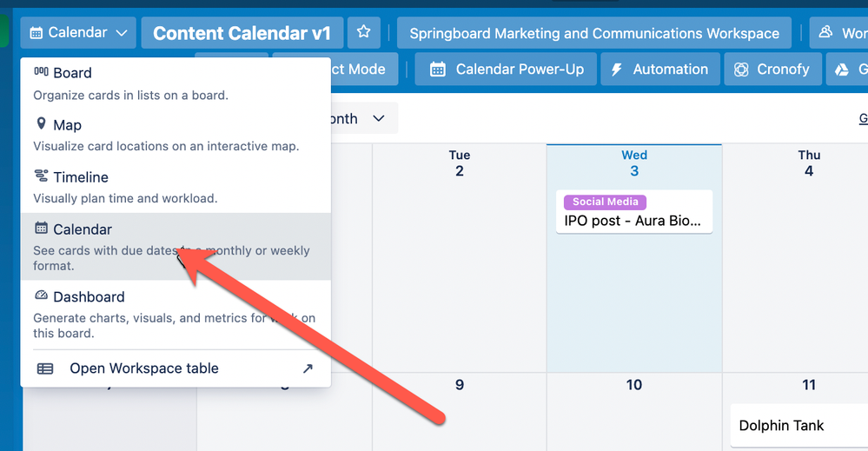This screenshot has height=451, width=868.
Task: Click the purple Social Media label
Action: (x=605, y=202)
